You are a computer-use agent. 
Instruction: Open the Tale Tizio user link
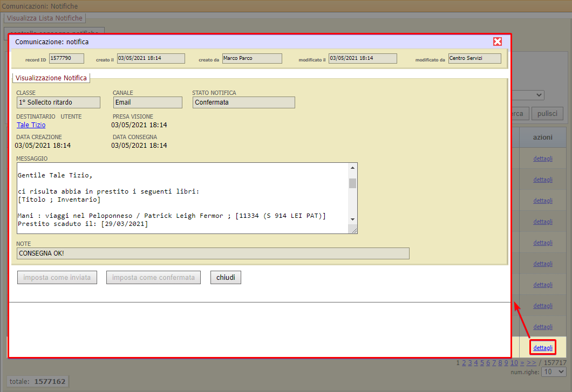31,125
